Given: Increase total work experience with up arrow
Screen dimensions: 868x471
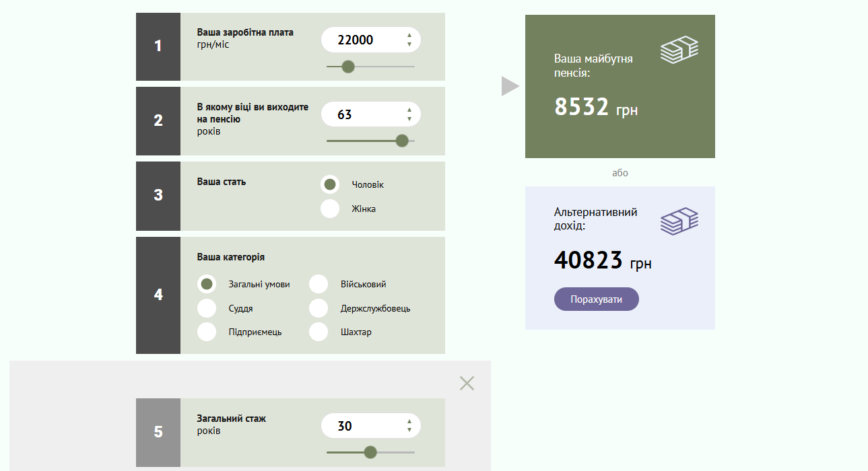Looking at the screenshot, I should pyautogui.click(x=409, y=422).
